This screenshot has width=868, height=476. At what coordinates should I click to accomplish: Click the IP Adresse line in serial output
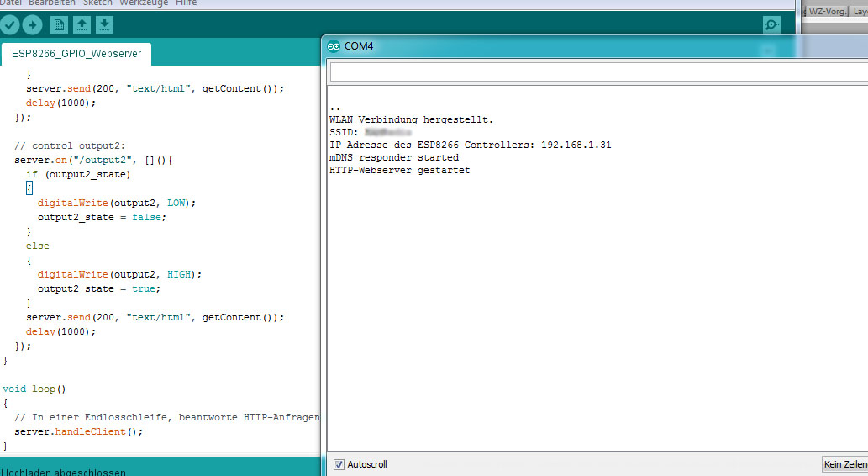(x=471, y=145)
